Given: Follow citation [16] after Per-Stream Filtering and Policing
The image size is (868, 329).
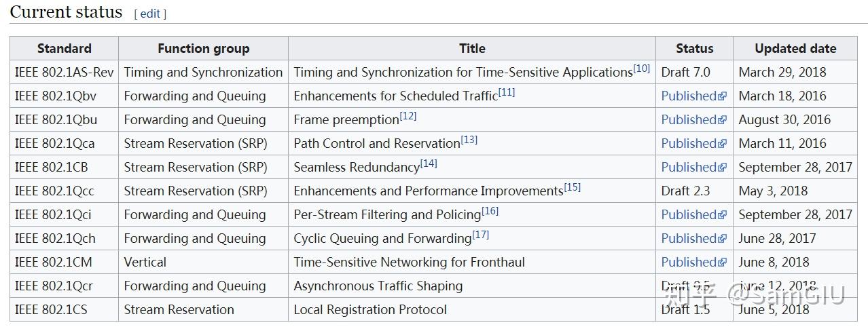Looking at the screenshot, I should [x=490, y=211].
